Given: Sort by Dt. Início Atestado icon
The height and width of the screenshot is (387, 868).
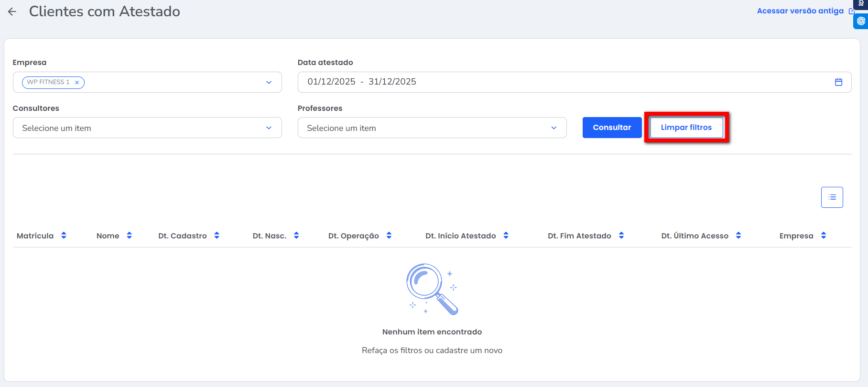Looking at the screenshot, I should [506, 236].
